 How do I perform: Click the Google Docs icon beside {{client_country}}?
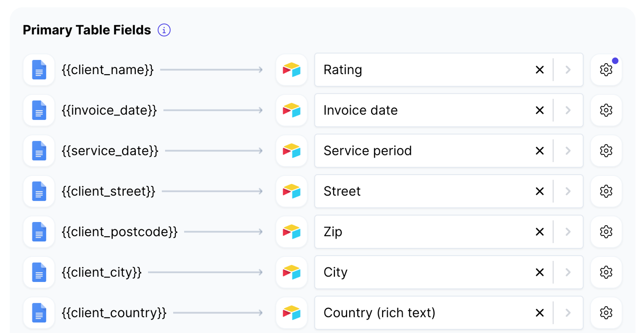(39, 312)
